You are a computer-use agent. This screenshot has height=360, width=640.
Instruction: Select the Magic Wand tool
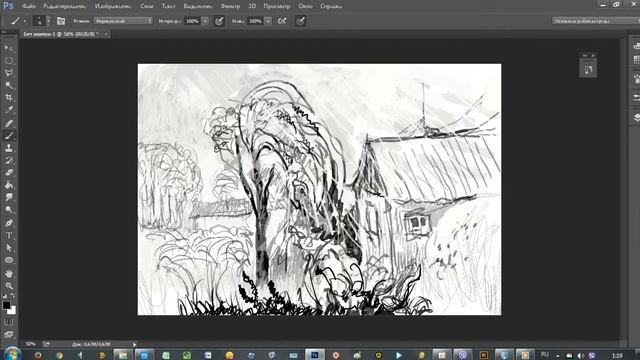pyautogui.click(x=9, y=85)
